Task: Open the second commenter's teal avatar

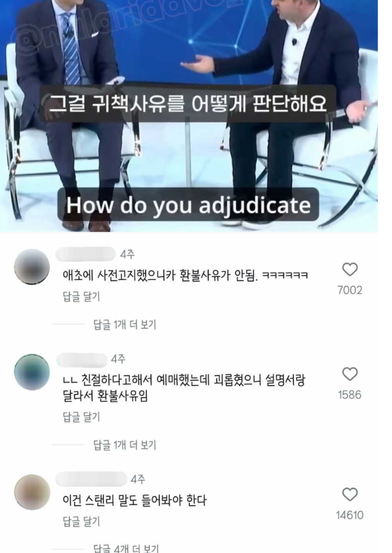Action: pyautogui.click(x=32, y=372)
